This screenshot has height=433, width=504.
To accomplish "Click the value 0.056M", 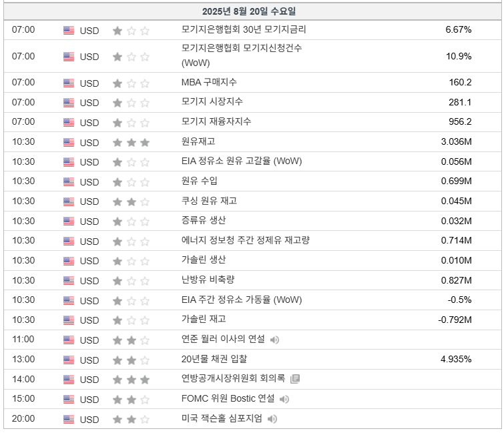I will pyautogui.click(x=457, y=161).
